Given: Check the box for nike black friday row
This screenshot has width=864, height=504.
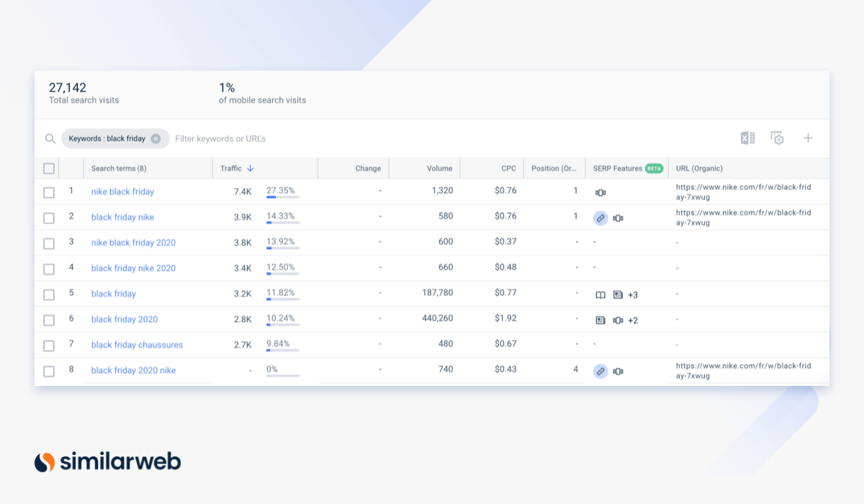Looking at the screenshot, I should click(49, 192).
